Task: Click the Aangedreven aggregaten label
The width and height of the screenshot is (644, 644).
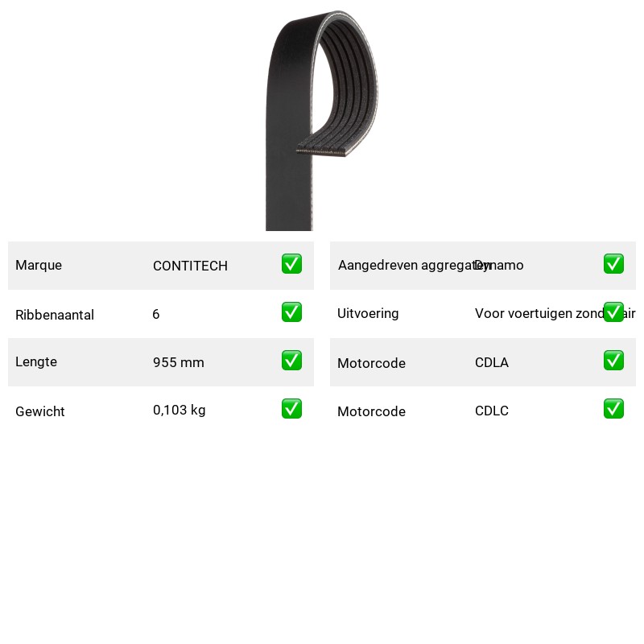Action: 415,266
